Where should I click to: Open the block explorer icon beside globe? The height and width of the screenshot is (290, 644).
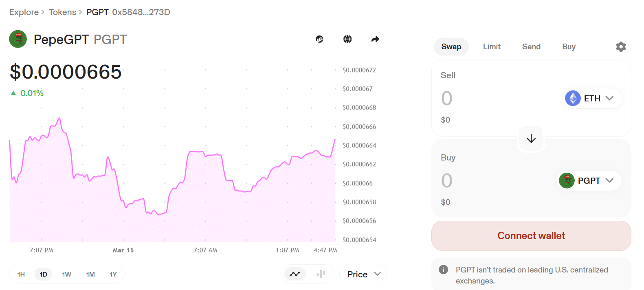tap(319, 39)
